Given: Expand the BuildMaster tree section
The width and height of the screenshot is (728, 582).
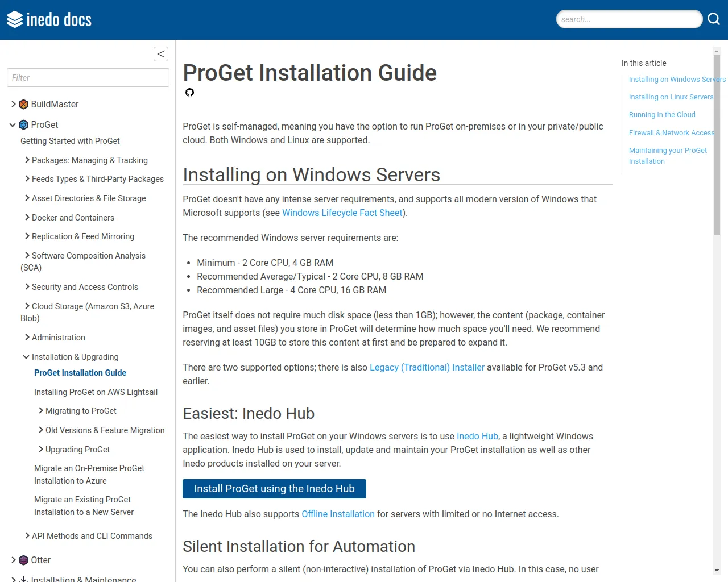Looking at the screenshot, I should 14,104.
